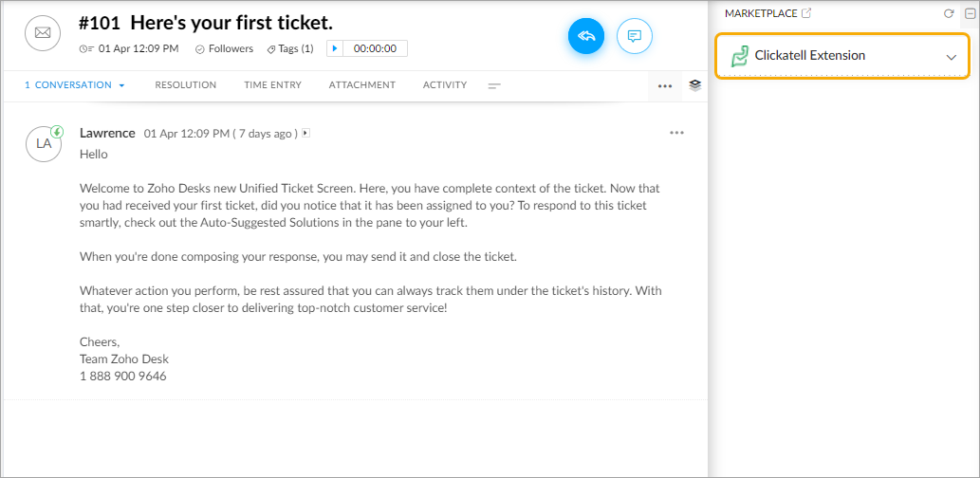Open the toolbar three-dot more menu
This screenshot has width=980, height=478.
665,86
